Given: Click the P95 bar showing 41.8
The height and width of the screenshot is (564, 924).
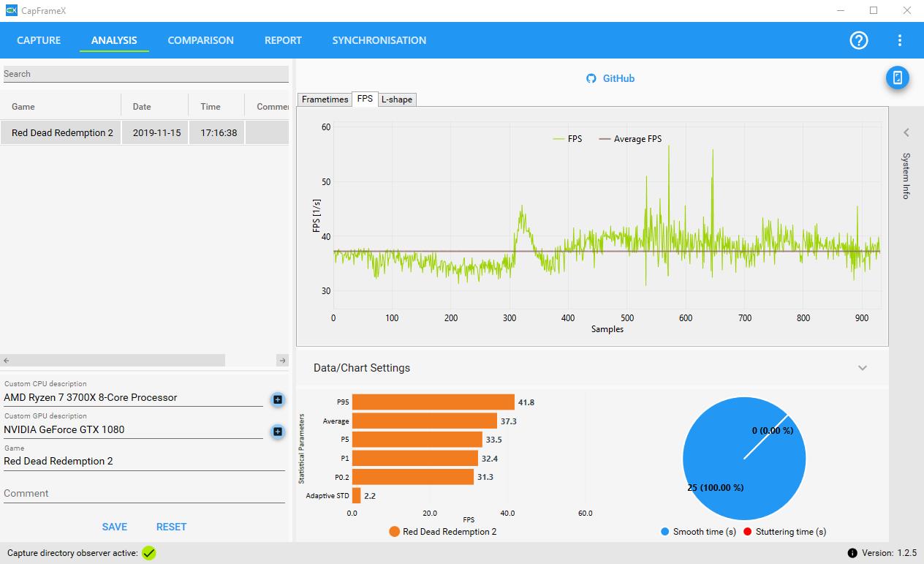Looking at the screenshot, I should (x=433, y=402).
